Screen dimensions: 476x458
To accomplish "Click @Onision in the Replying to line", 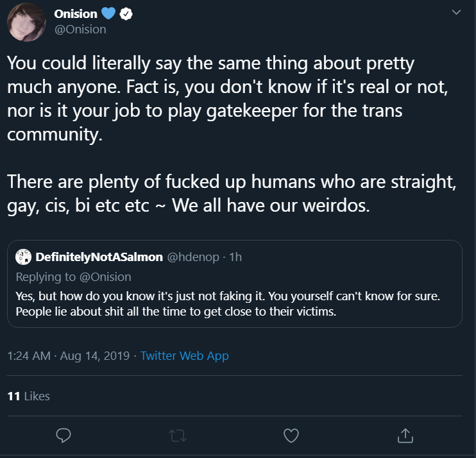I will point(105,277).
